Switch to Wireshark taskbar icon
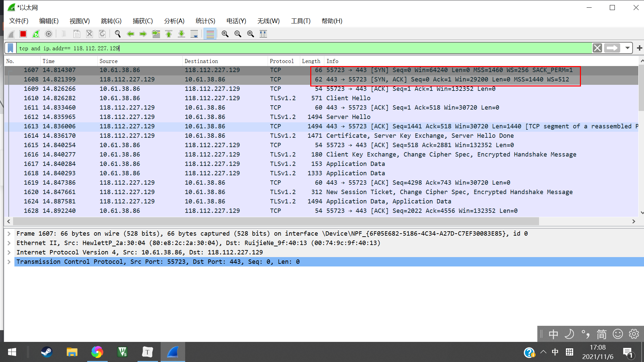The image size is (644, 362). pos(173,352)
